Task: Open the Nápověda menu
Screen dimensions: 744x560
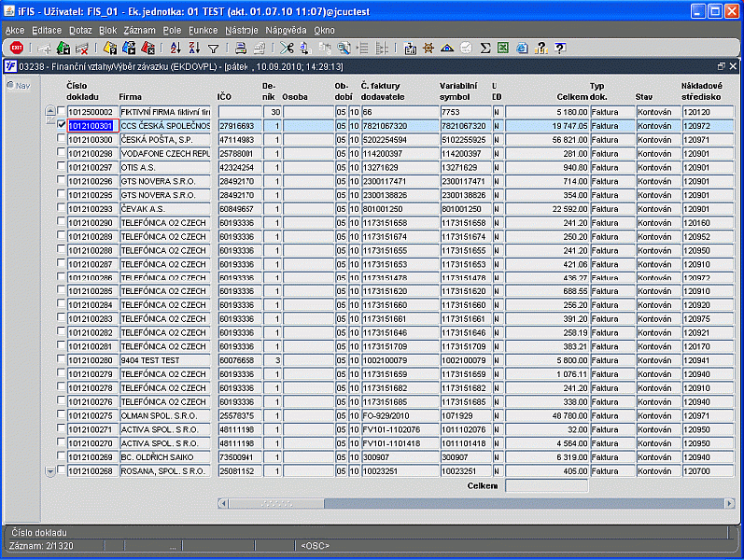Action: coord(286,31)
